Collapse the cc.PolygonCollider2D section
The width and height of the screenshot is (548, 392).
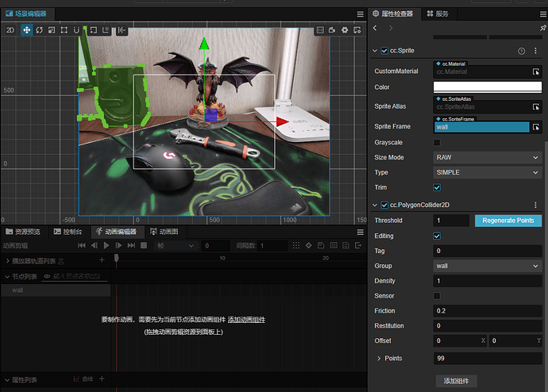click(x=375, y=205)
